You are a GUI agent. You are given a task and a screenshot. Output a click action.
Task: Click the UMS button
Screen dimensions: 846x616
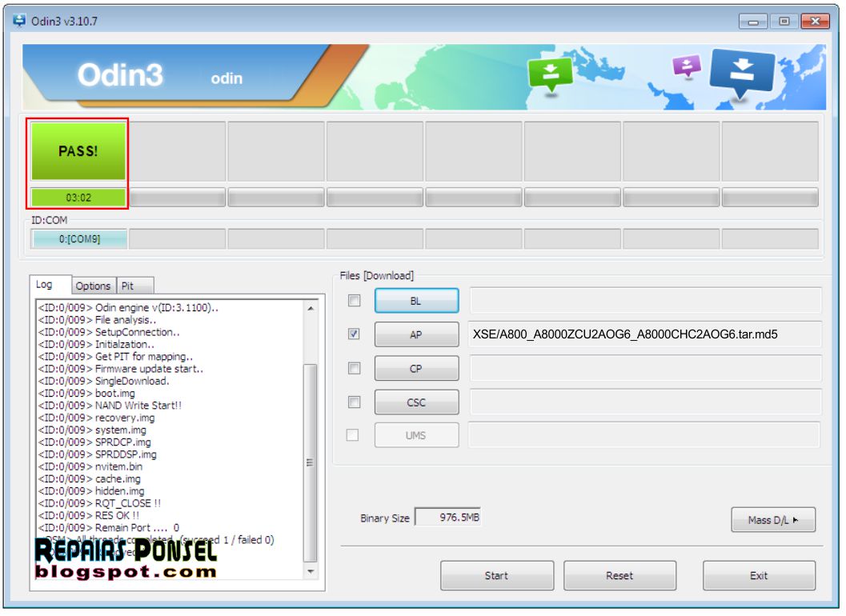(416, 435)
